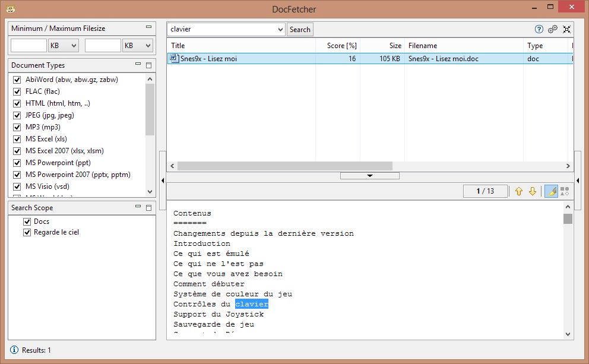Open the DocFetcher manual help icon
Screen dimensions: 589x364
(x=539, y=29)
